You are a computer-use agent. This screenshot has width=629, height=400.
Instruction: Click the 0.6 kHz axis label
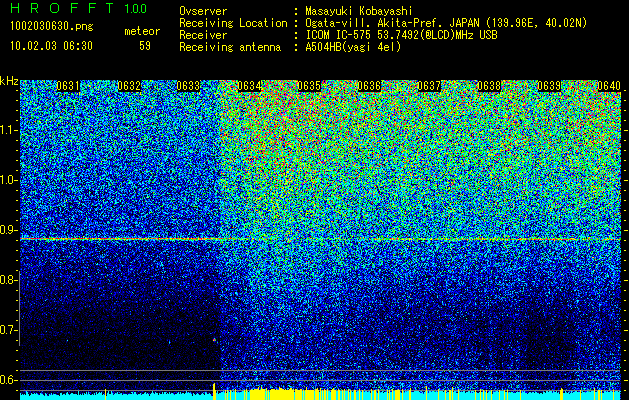(9, 380)
